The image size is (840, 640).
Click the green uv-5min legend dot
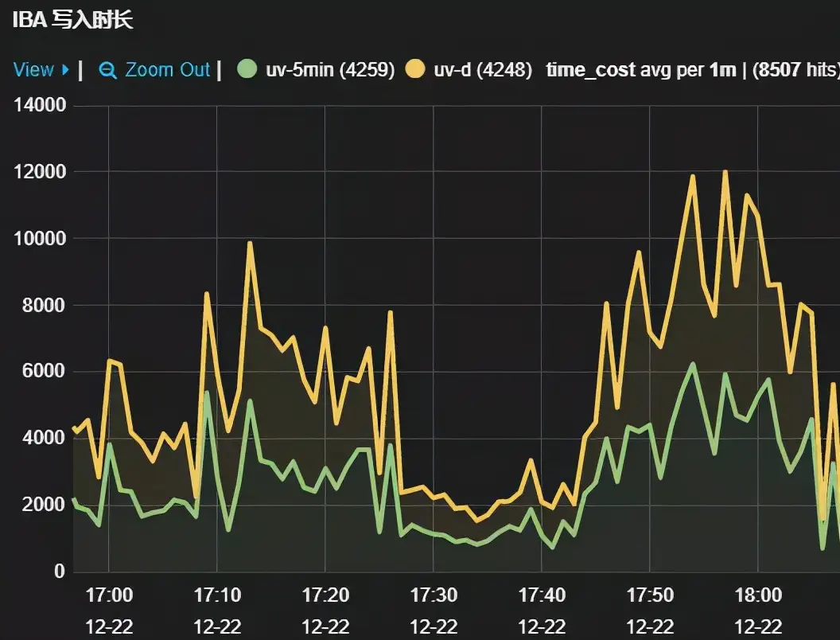[248, 69]
